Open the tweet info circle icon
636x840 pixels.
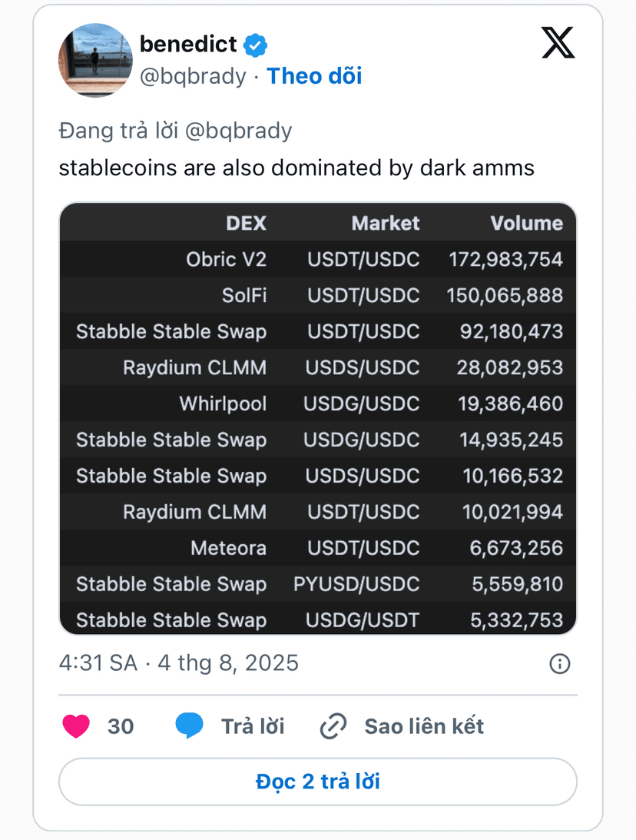(x=560, y=664)
